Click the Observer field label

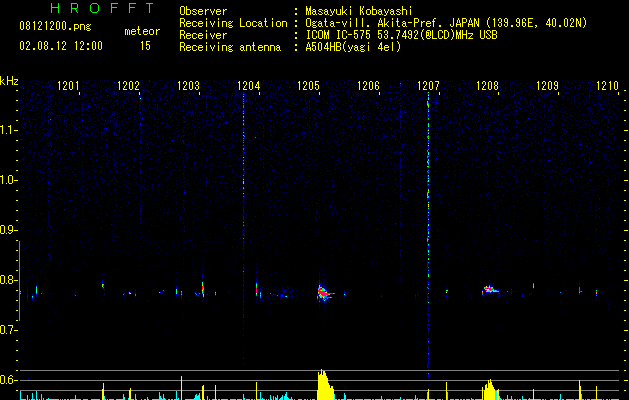(x=203, y=11)
